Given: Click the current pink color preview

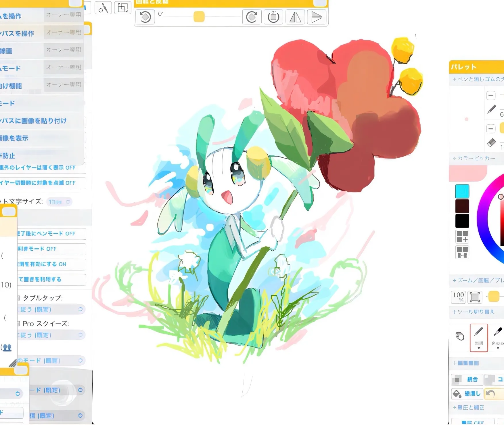Looking at the screenshot, I should coord(468,173).
